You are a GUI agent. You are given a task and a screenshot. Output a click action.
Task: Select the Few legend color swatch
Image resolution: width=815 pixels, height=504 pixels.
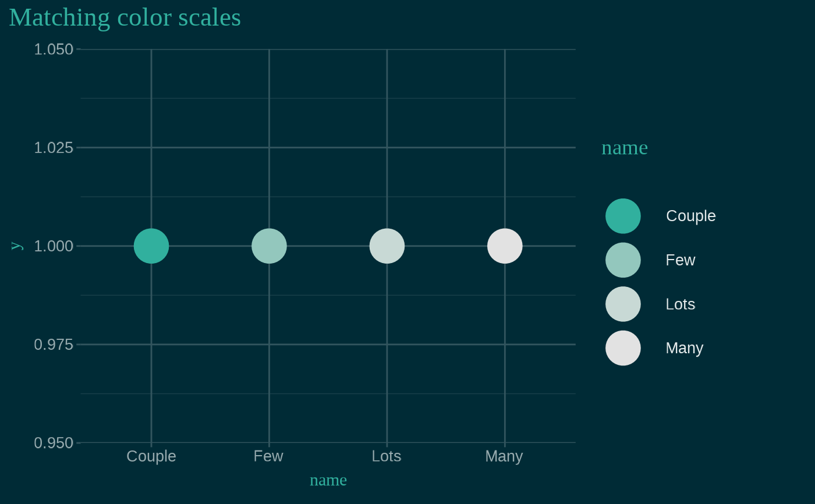tap(623, 260)
